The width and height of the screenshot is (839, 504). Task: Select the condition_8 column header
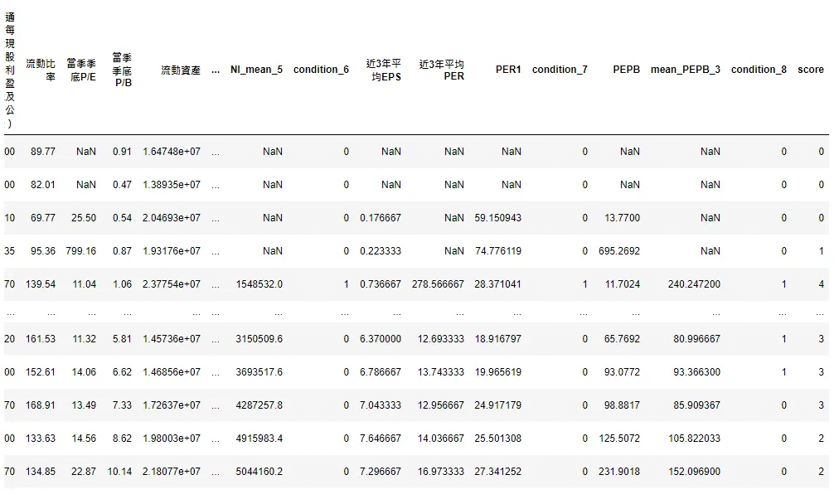click(x=759, y=70)
